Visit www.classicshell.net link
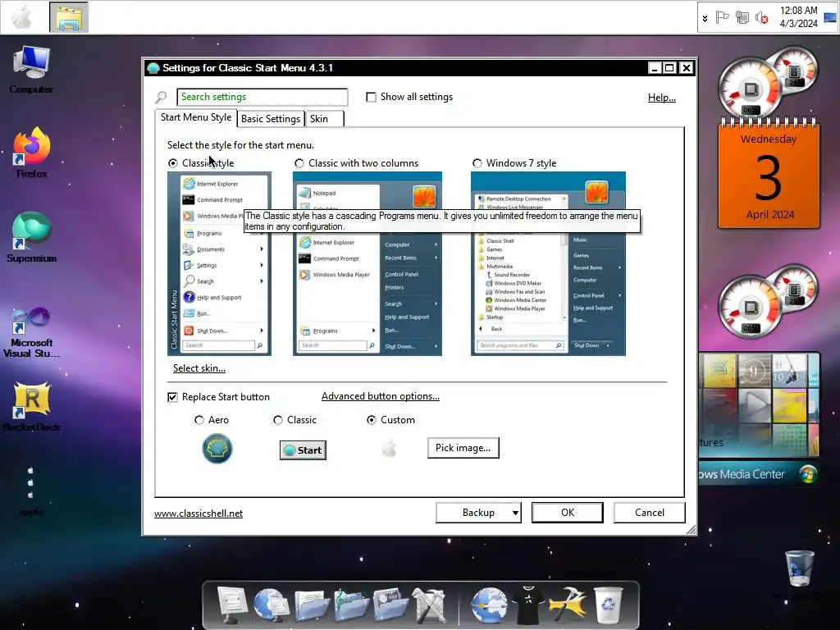840x630 pixels. (199, 514)
